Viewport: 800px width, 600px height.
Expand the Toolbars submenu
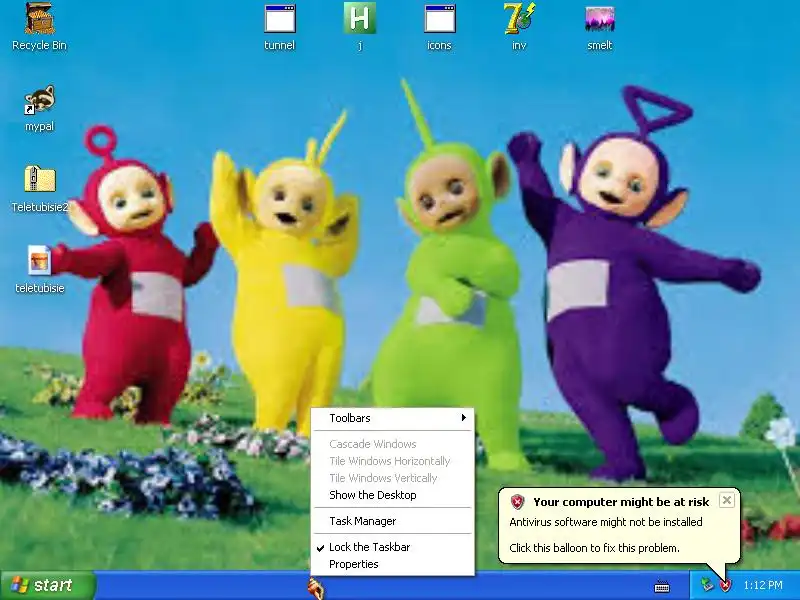pos(392,418)
